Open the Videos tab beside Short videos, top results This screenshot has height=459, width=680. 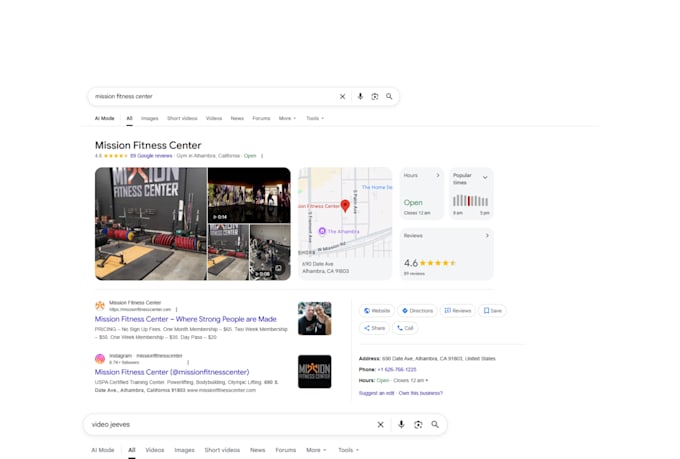tap(214, 118)
